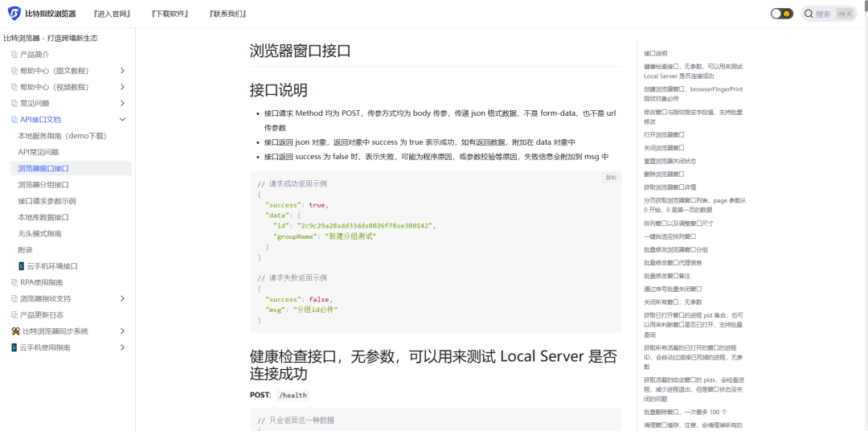Image resolution: width=868 pixels, height=431 pixels.
Task: Click the search box in header
Action: click(x=829, y=14)
